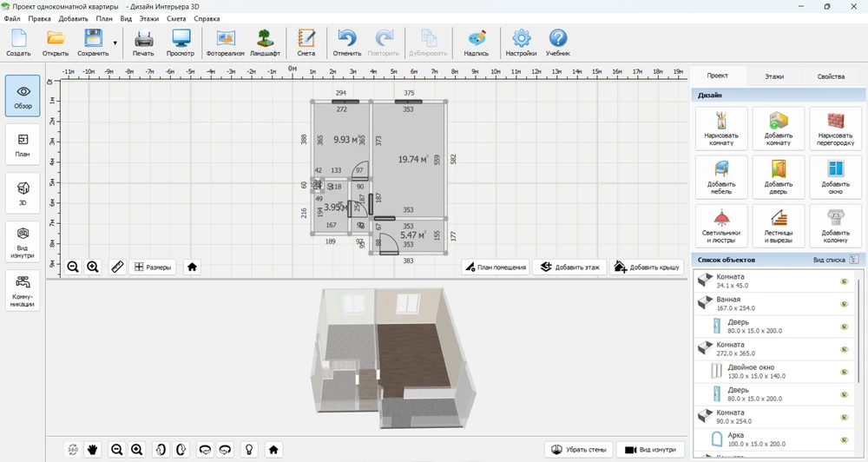Switch to the Вид изнутри sidebar mode
Screen dimensions: 868x462
tap(23, 239)
